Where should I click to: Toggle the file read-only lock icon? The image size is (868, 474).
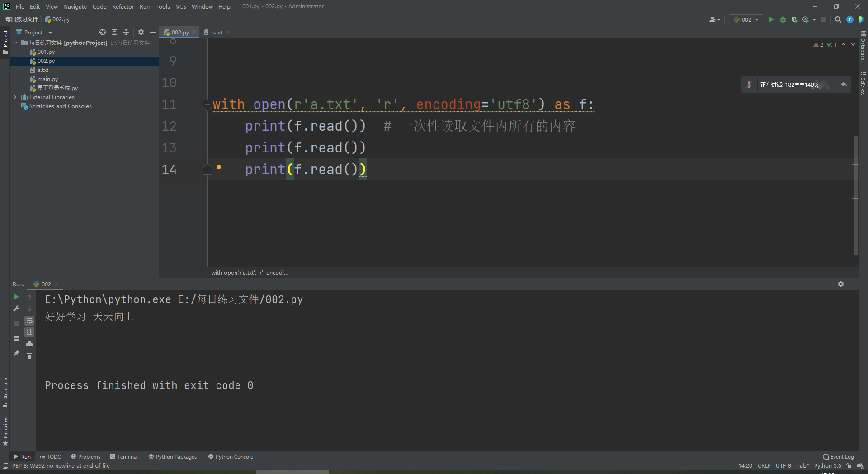point(849,466)
